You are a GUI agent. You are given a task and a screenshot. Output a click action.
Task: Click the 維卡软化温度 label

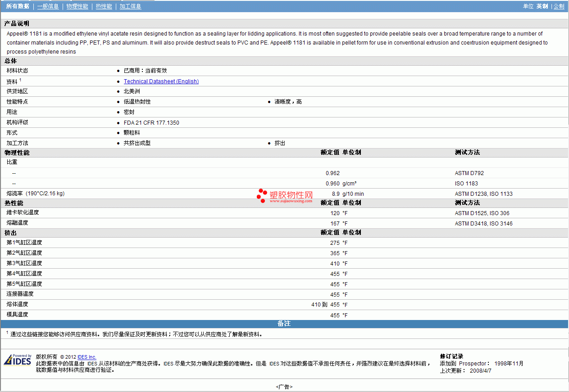click(x=23, y=212)
